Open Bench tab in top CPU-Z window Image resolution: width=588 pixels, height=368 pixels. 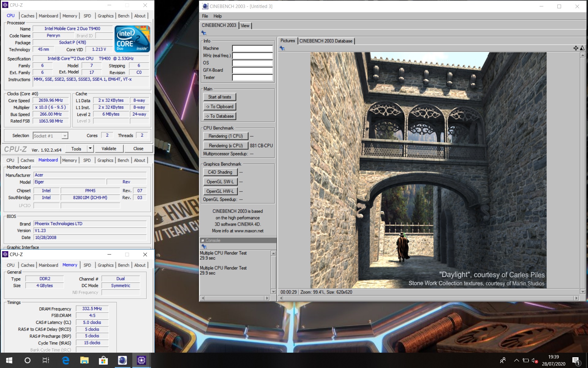tap(124, 16)
